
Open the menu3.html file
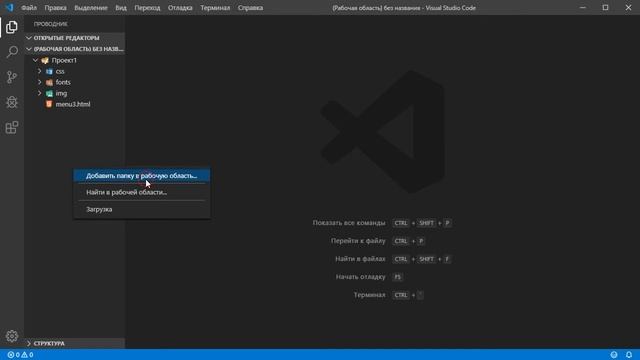[73, 104]
